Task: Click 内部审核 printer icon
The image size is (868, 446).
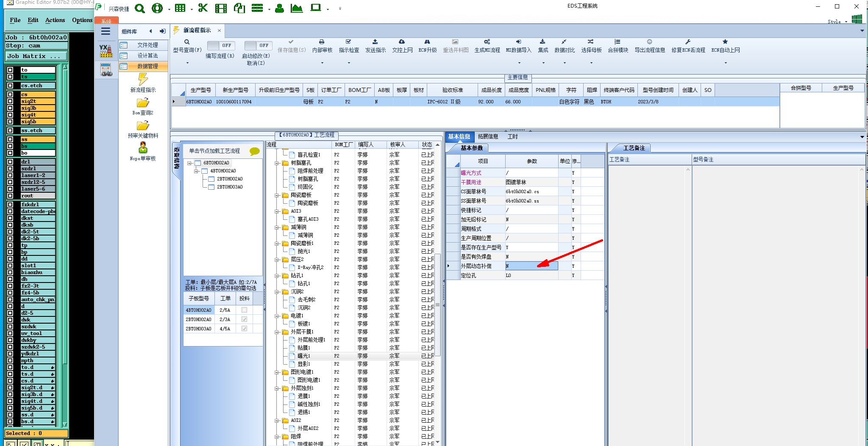Action: point(322,42)
